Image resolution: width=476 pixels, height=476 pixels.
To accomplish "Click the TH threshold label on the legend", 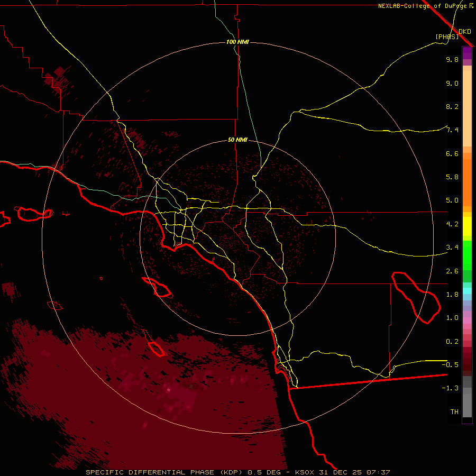I will pyautogui.click(x=454, y=411).
